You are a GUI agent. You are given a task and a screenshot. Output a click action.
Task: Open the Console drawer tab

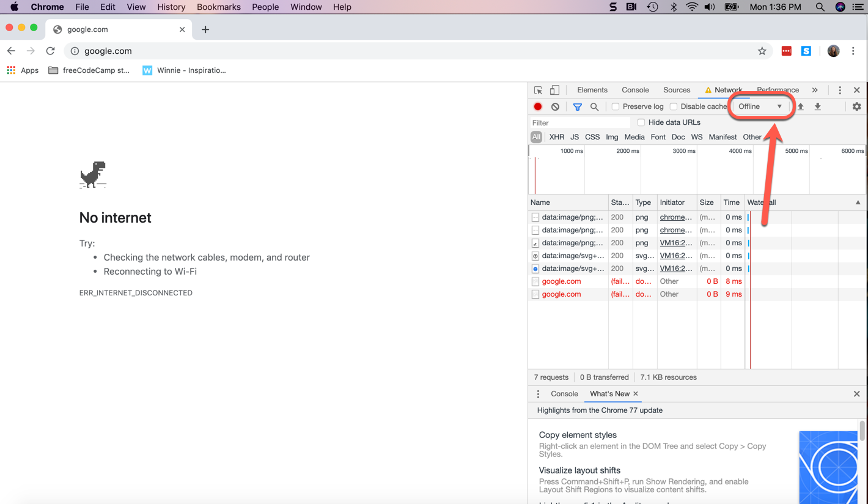(564, 394)
